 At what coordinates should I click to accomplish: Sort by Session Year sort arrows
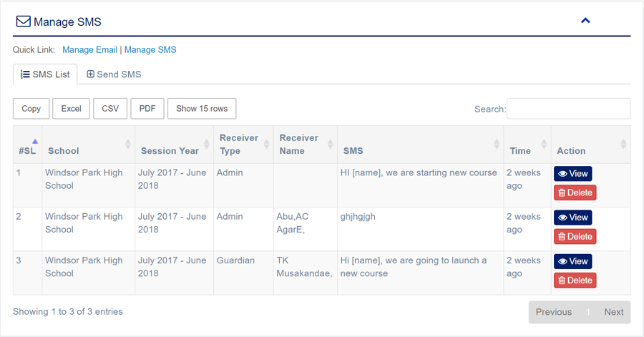coord(207,145)
